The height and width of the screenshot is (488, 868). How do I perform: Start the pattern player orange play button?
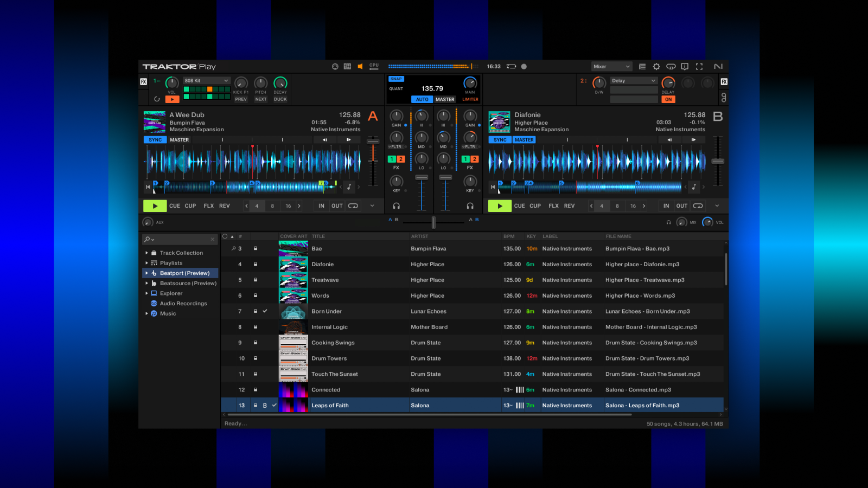point(172,99)
